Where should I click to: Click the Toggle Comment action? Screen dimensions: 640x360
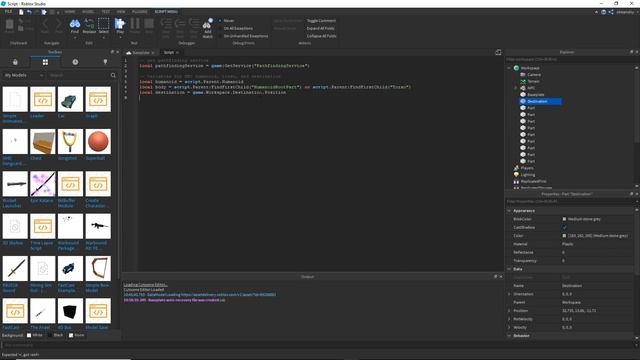[x=321, y=20]
